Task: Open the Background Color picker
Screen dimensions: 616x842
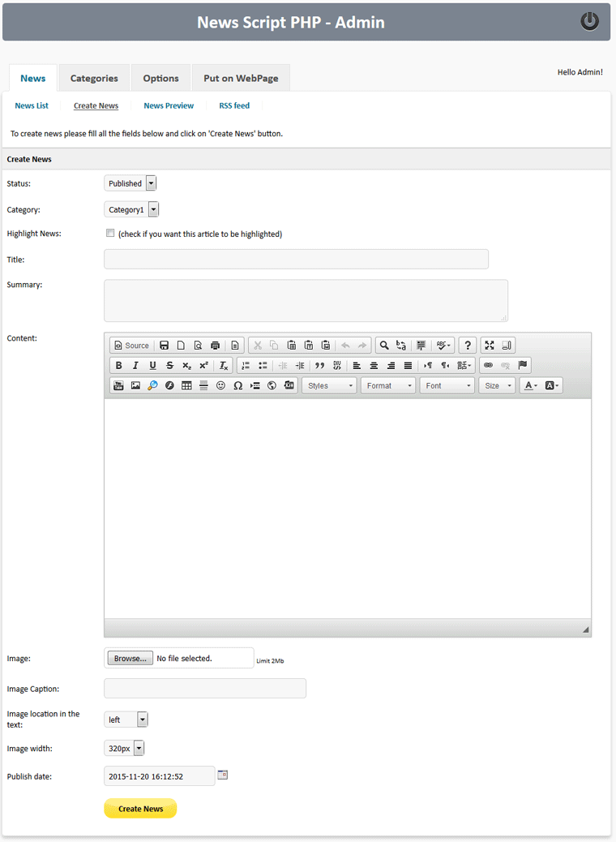Action: 552,385
